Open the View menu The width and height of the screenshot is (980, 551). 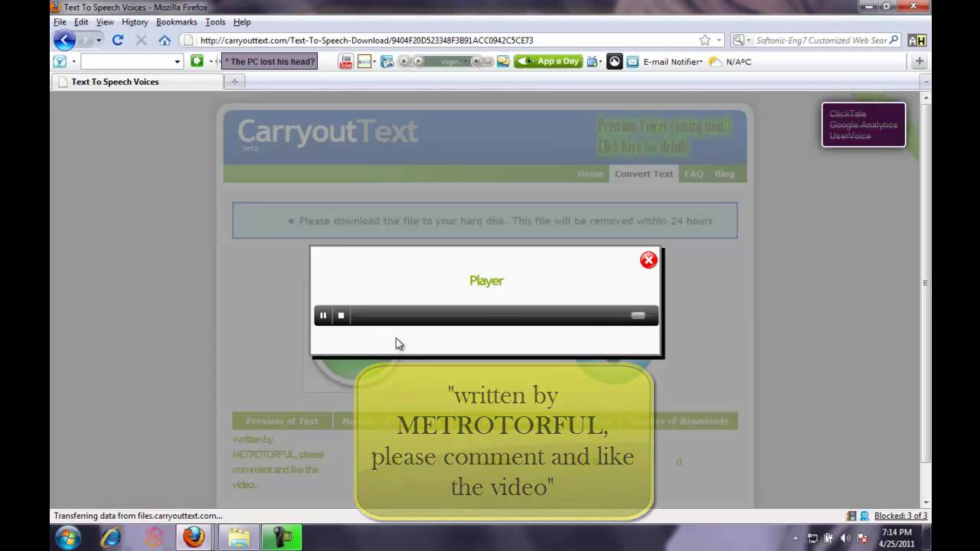pos(105,22)
